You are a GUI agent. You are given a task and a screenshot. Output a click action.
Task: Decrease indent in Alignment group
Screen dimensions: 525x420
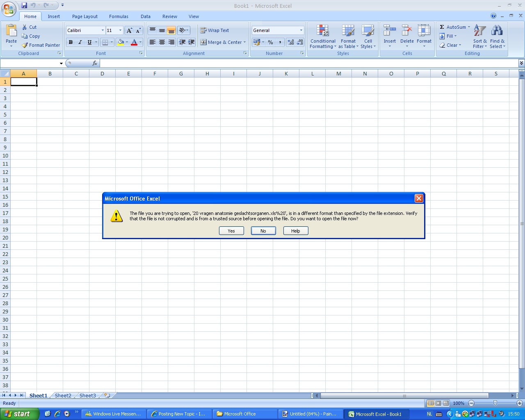182,42
